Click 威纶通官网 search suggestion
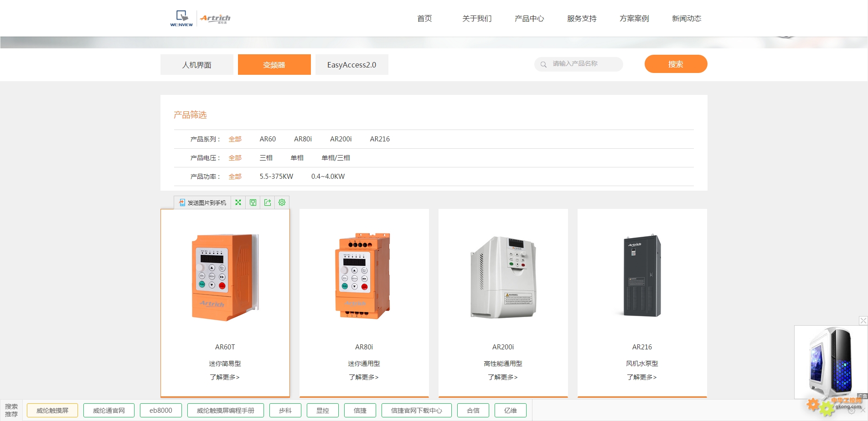This screenshot has width=868, height=421. click(x=109, y=411)
